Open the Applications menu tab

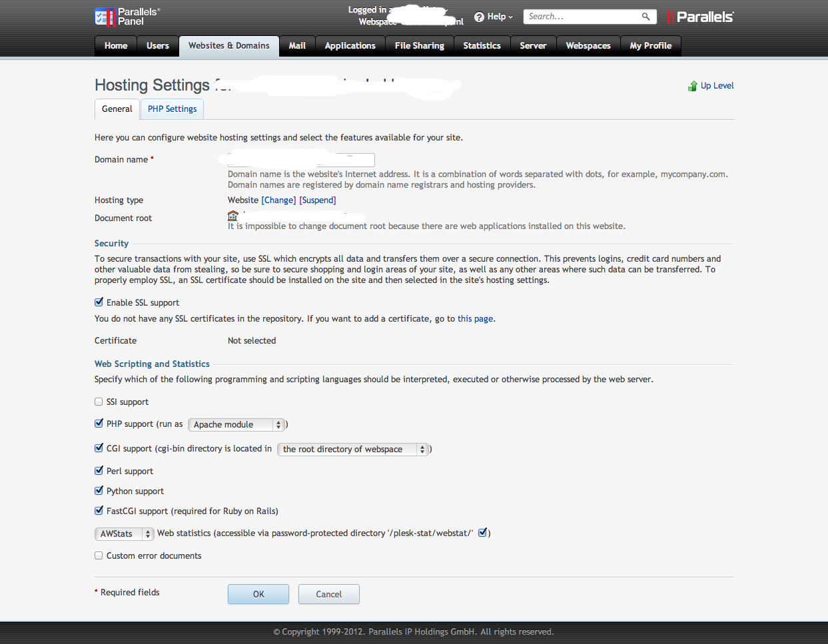coord(350,46)
